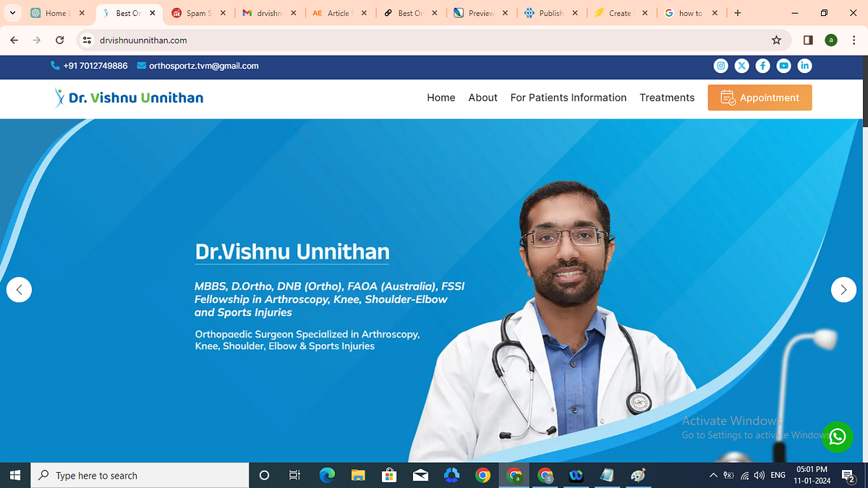View site information icon in address bar
The height and width of the screenshot is (488, 868).
pos(88,40)
